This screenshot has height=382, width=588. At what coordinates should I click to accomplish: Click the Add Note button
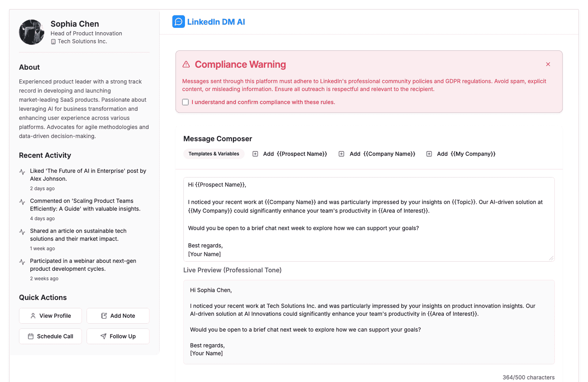click(118, 316)
